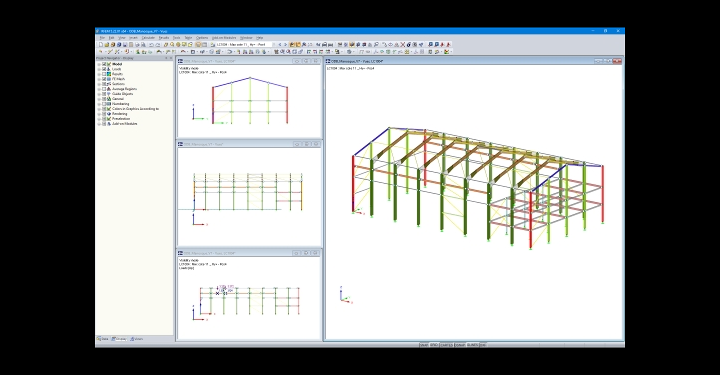Expand the Preselection tree node
This screenshot has height=375, width=720.
coord(99,119)
